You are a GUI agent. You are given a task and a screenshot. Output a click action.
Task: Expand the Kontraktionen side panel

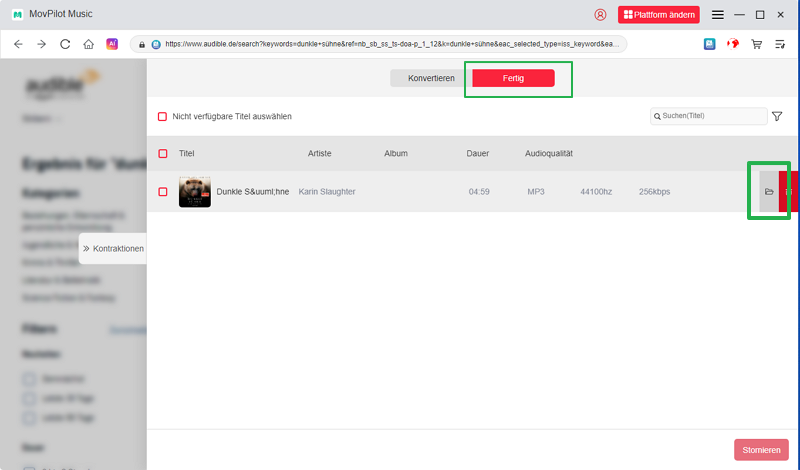[113, 249]
